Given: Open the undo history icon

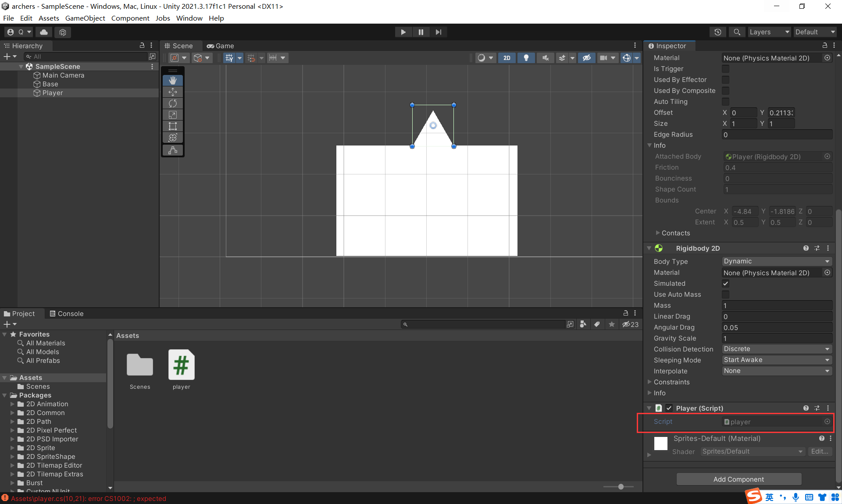Looking at the screenshot, I should click(717, 32).
